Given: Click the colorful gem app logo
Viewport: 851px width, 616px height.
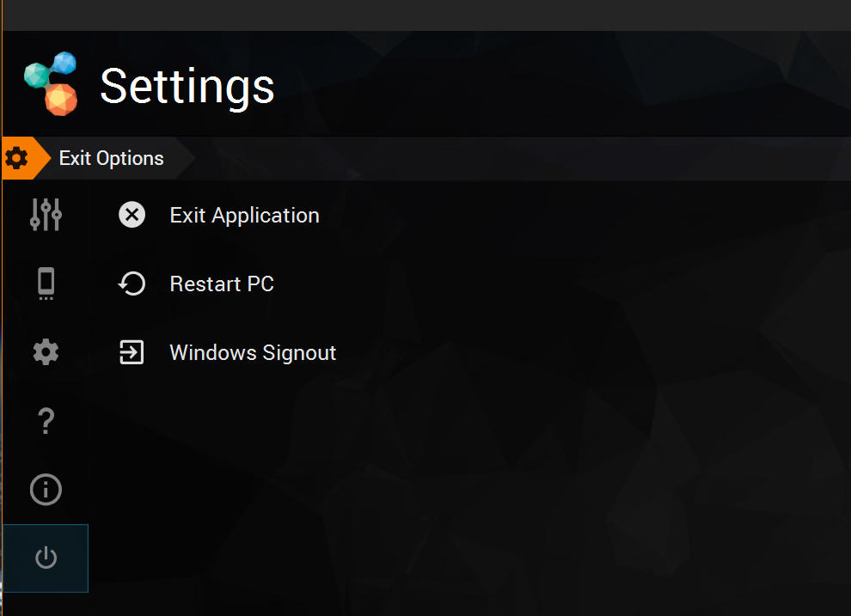Looking at the screenshot, I should click(x=51, y=84).
